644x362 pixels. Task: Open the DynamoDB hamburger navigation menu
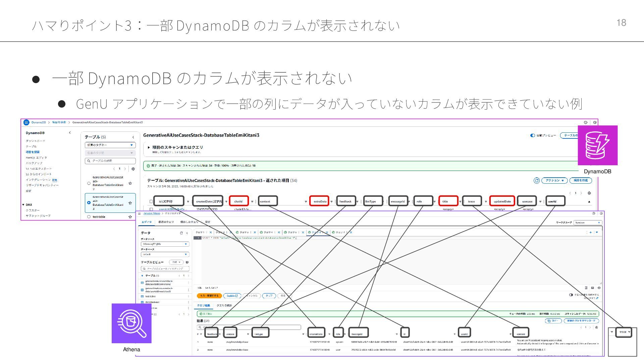(x=26, y=122)
